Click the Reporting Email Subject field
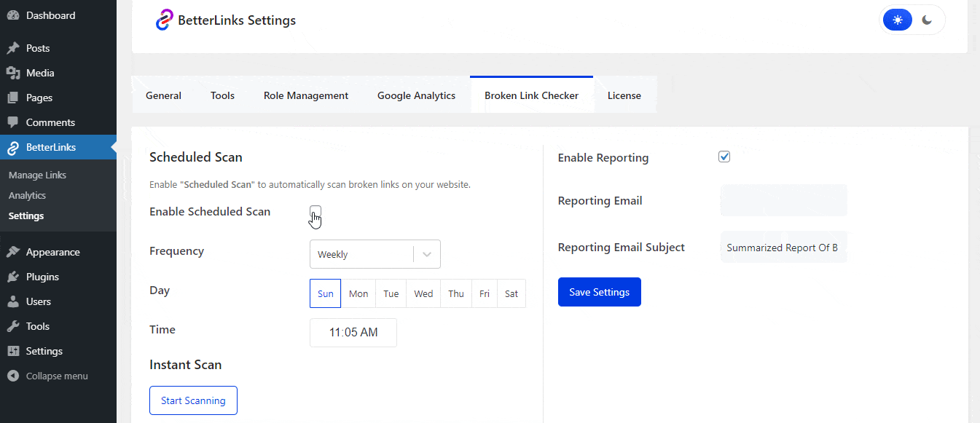Image resolution: width=980 pixels, height=423 pixels. click(x=783, y=247)
